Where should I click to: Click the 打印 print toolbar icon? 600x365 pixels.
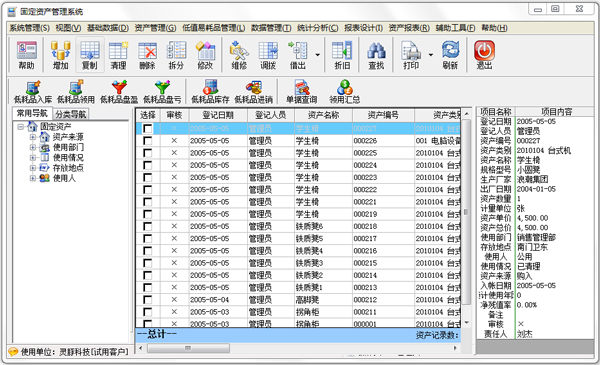(x=411, y=55)
